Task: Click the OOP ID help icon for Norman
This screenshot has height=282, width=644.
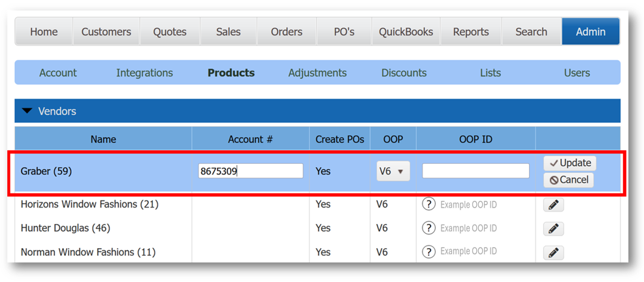Action: (x=428, y=252)
